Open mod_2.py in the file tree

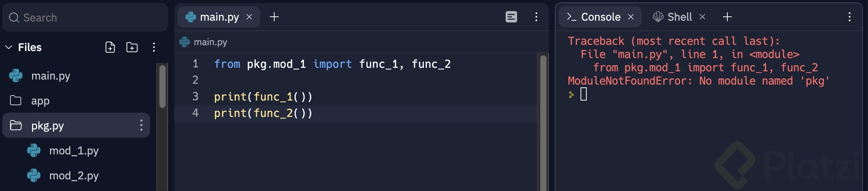(73, 175)
